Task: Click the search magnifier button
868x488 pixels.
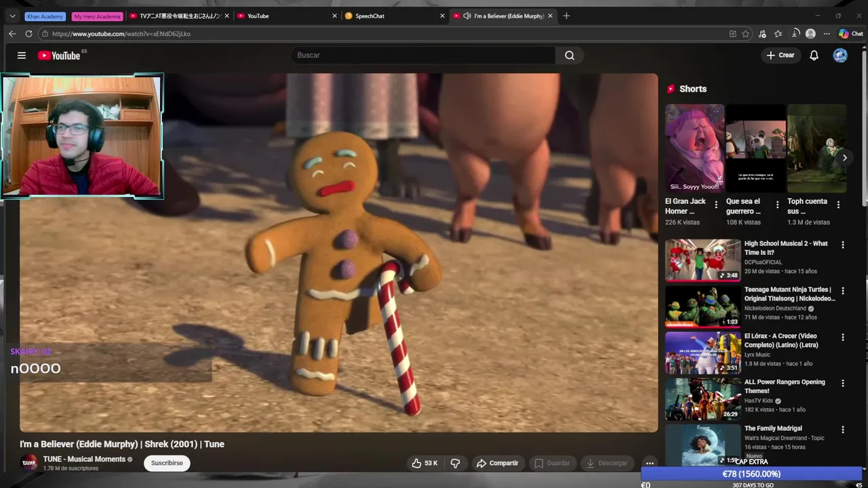Action: tap(570, 56)
